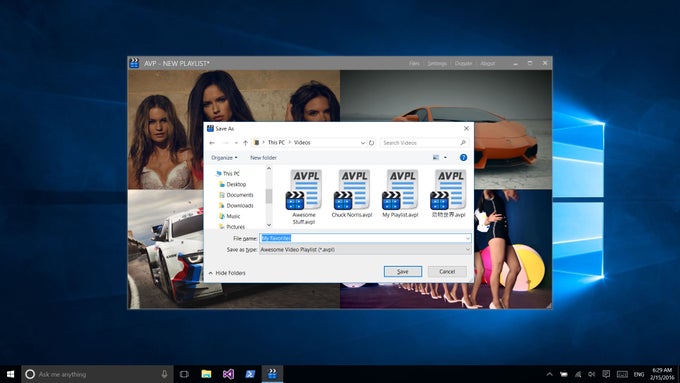Select Videos in the address path
The width and height of the screenshot is (680, 383).
[x=302, y=142]
